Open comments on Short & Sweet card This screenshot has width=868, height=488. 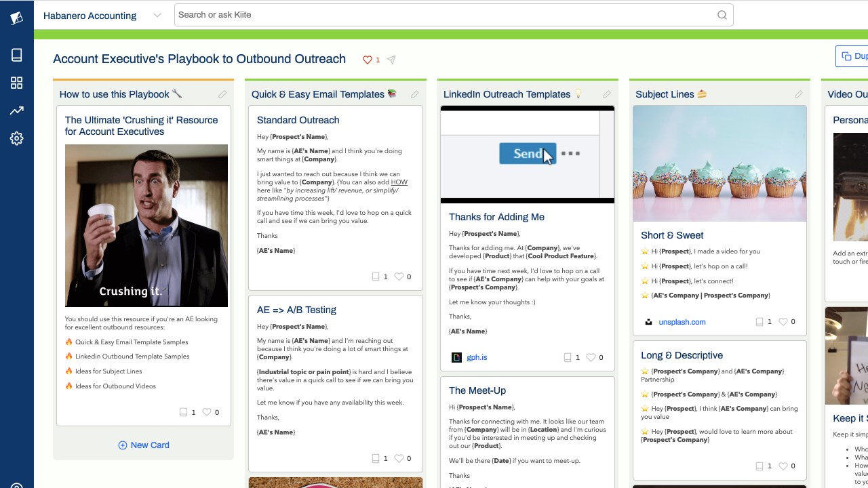click(x=759, y=322)
